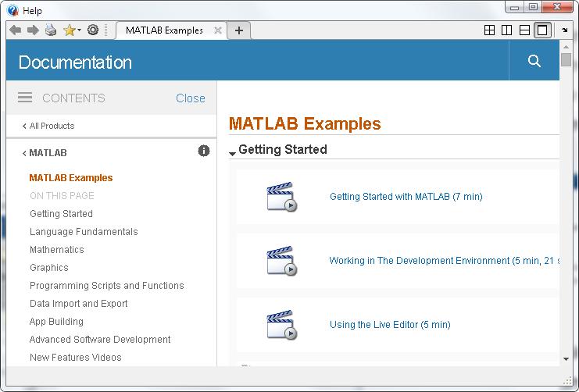Select MATLAB Examples in the contents
The height and width of the screenshot is (392, 579).
71,178
